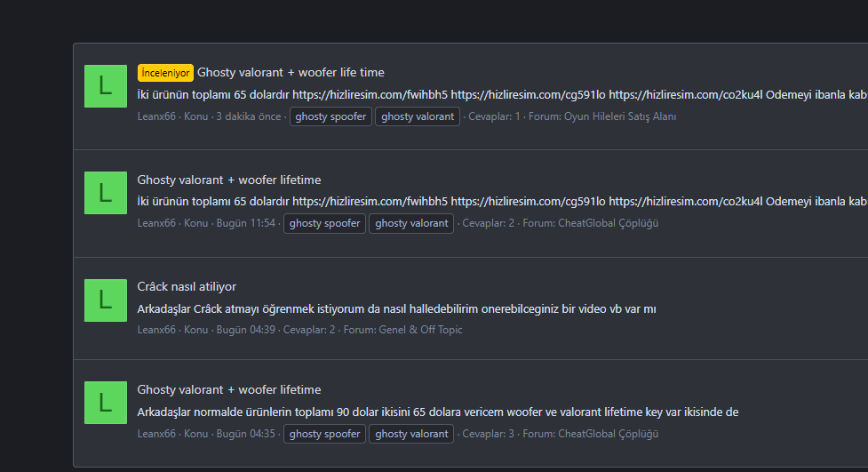Select 'ghosty spoofer' tag on Bugün 11:54 thread
The width and height of the screenshot is (868, 472).
[324, 223]
